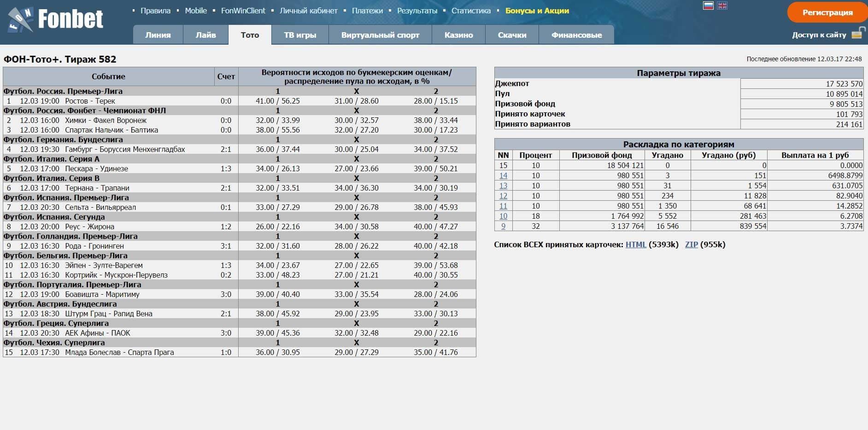Screen dimensions: 868x430
Task: Click the Пул value 10 895 014
Action: coord(844,94)
